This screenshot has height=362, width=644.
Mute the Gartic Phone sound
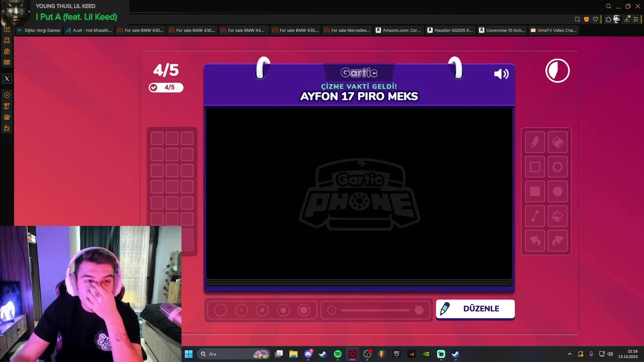click(501, 74)
